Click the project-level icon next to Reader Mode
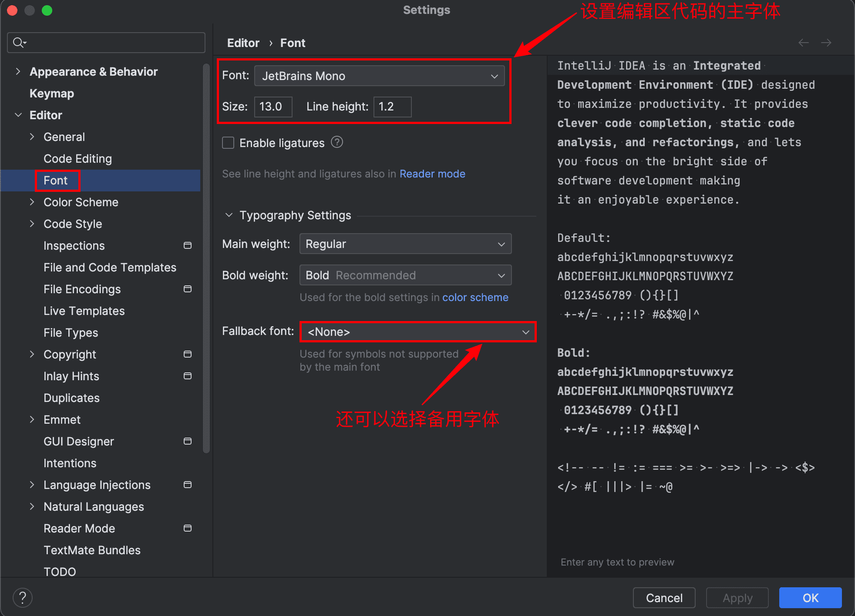The image size is (855, 616). coord(188,529)
